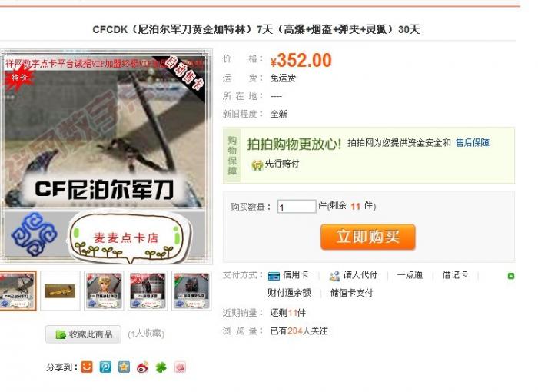Share using the pink flower icon
Viewport: 538px width, 392px height.
[x=180, y=367]
